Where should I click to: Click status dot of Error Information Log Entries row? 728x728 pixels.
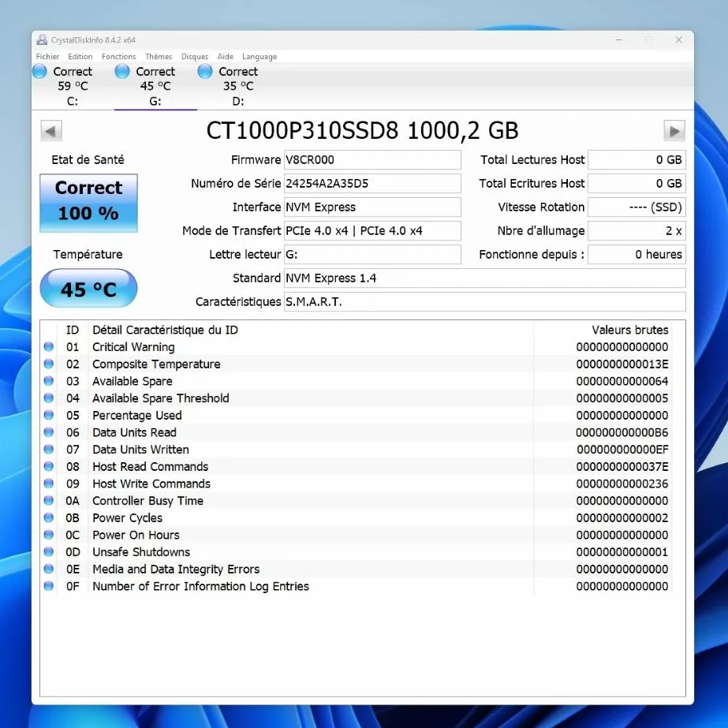pyautogui.click(x=49, y=585)
